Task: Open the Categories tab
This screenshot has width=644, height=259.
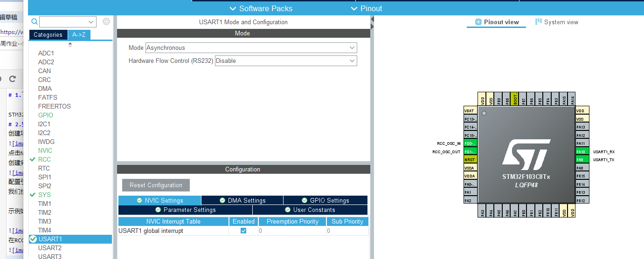Action: coord(48,34)
